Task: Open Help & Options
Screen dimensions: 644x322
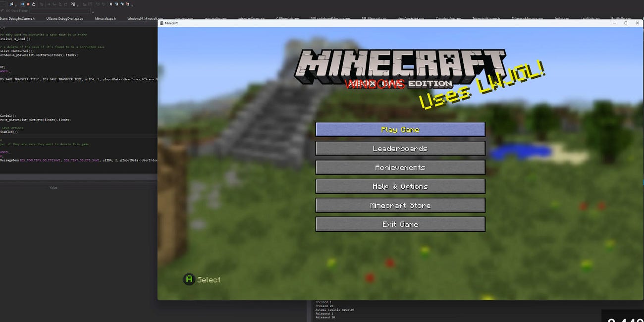Action: click(x=400, y=186)
